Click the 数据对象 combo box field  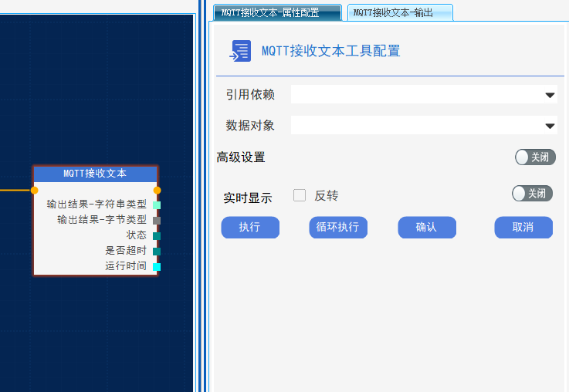[424, 125]
